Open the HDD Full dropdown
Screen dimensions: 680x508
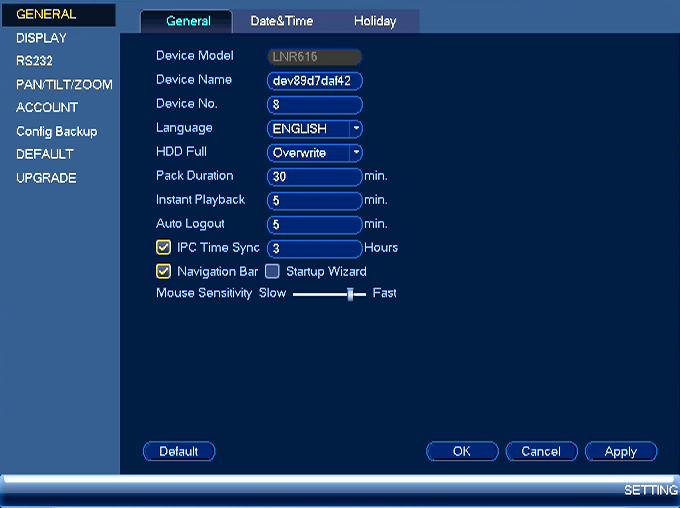pos(314,153)
